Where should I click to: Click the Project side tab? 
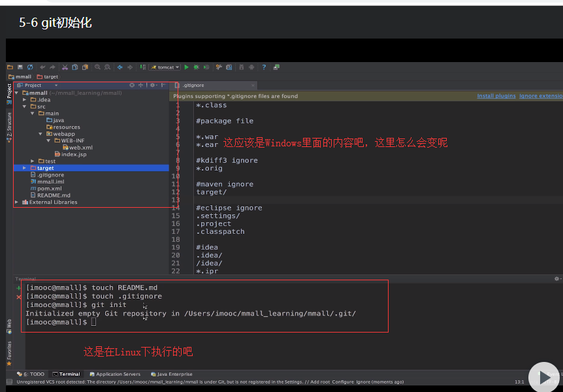pos(9,94)
